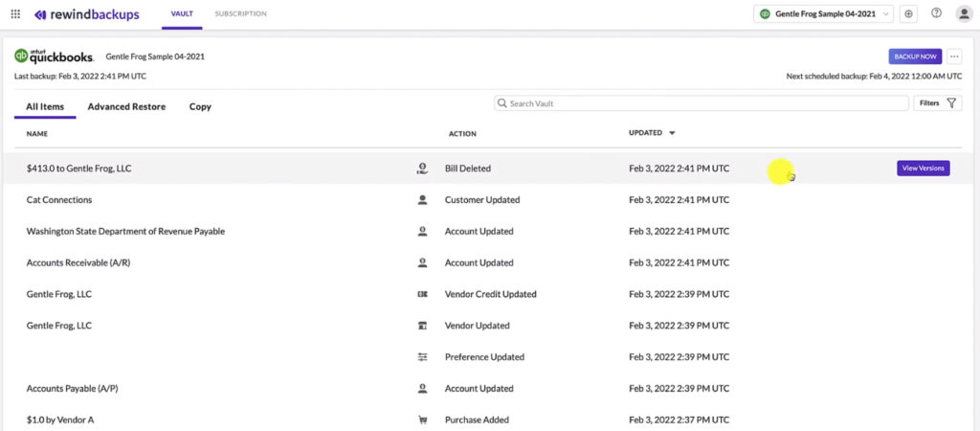This screenshot has height=431, width=980.
Task: Open the help question mark icon
Action: click(x=936, y=13)
